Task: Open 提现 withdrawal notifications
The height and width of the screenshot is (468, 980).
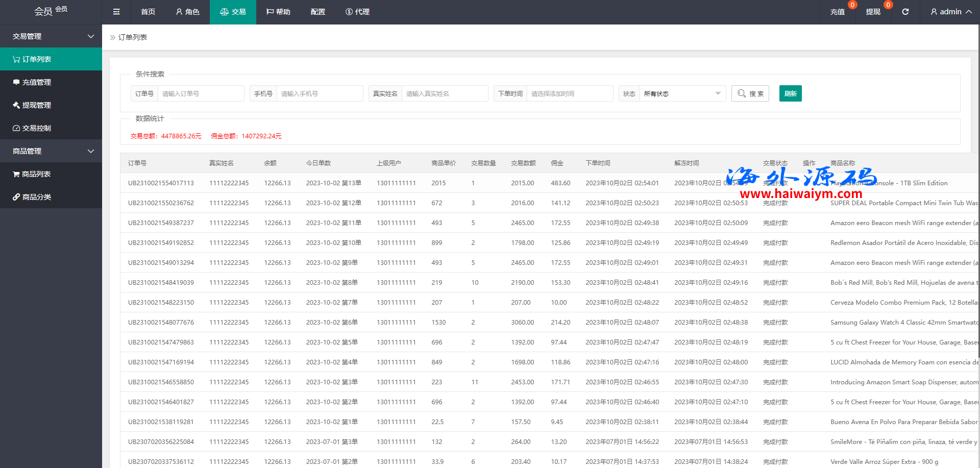Action: tap(873, 12)
